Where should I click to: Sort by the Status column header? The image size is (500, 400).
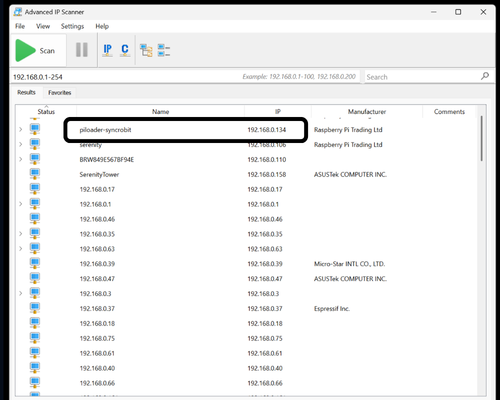[46, 111]
